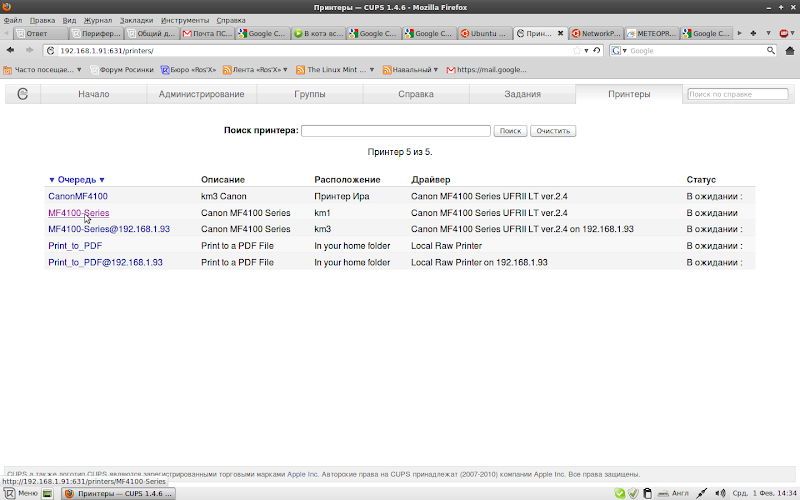This screenshot has height=500, width=800.
Task: Expand The Linux Mint feed bookmark
Action: pos(335,70)
